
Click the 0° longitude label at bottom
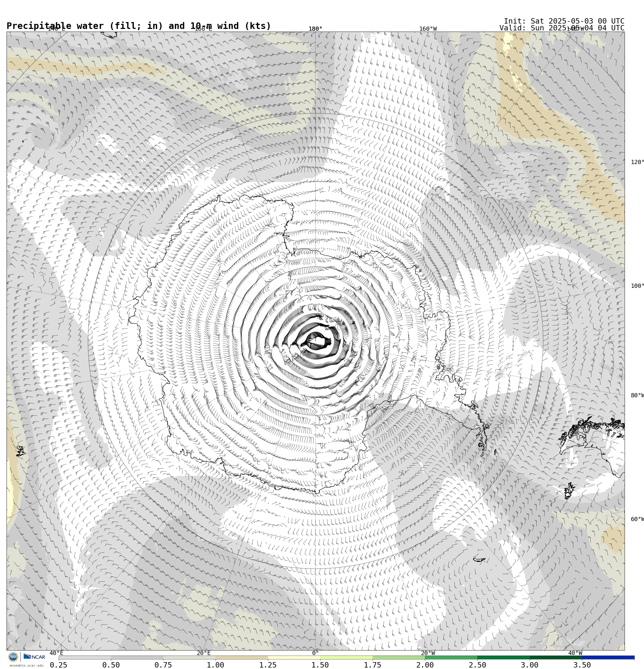[x=315, y=653]
